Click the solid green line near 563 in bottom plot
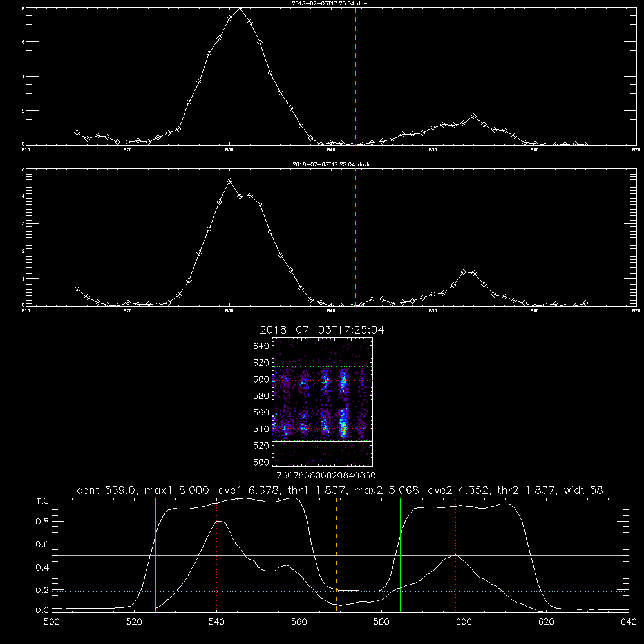644x644 pixels. tap(310, 555)
